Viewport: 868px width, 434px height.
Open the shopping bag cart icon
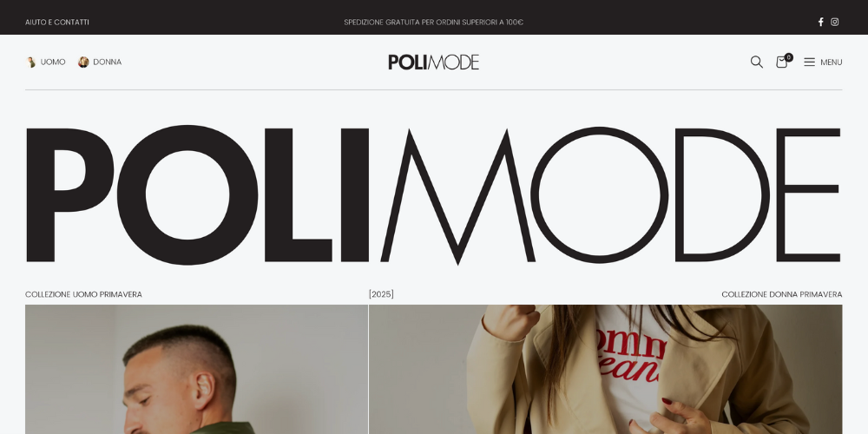pos(781,62)
